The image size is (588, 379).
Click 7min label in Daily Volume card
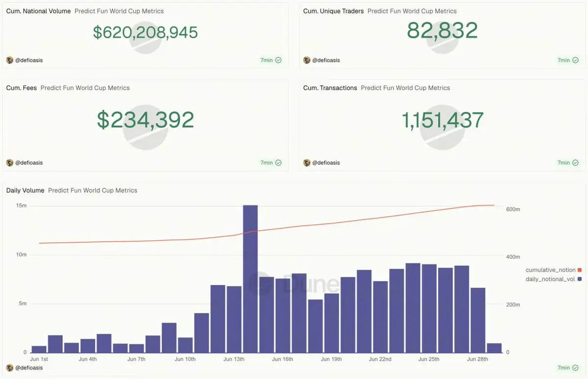point(563,368)
